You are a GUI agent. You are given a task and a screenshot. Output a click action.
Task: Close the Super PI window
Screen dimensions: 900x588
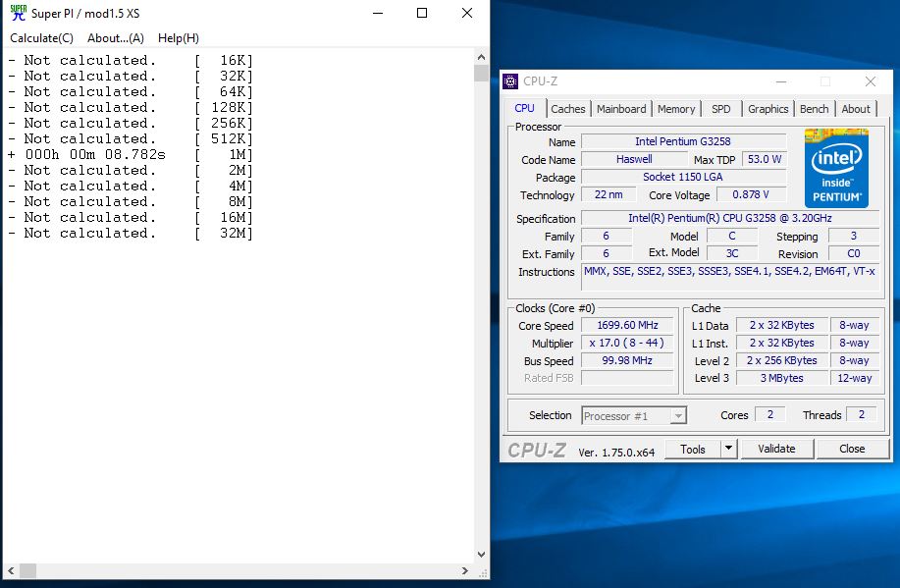[x=467, y=13]
